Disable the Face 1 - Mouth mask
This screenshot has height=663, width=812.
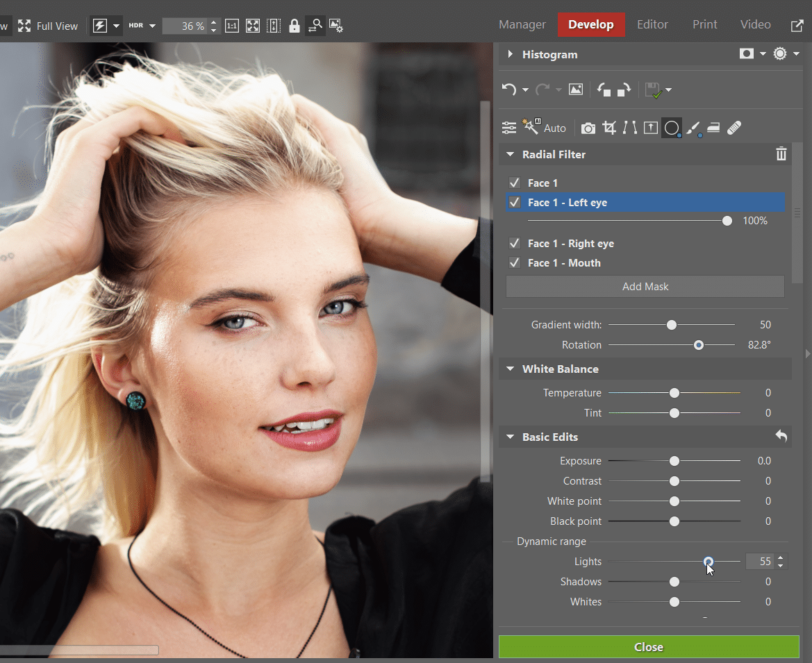[515, 262]
